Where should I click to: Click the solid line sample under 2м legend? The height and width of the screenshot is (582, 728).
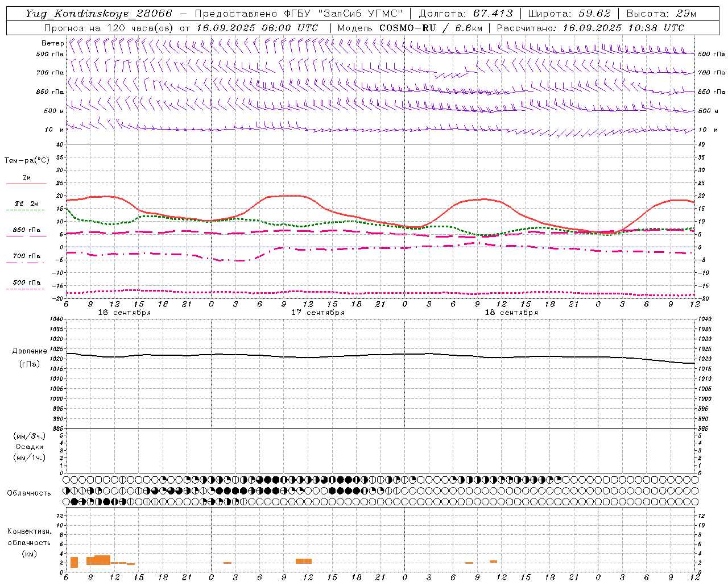pyautogui.click(x=26, y=184)
